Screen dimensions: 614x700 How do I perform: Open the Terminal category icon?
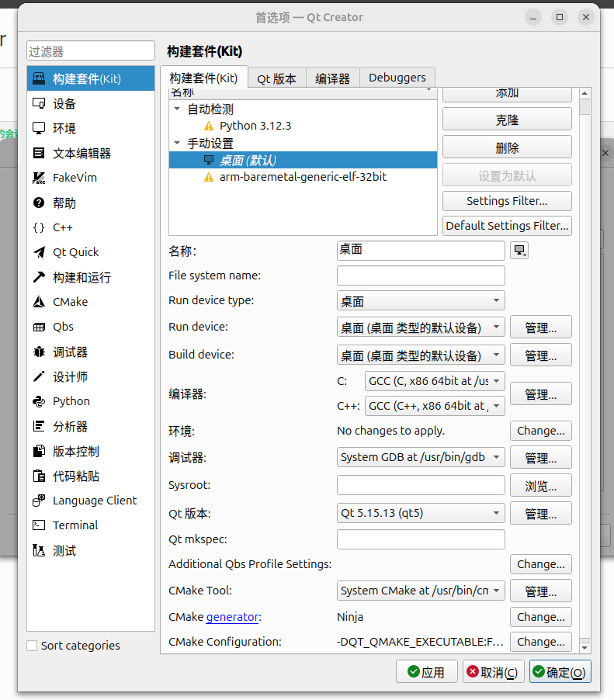pyautogui.click(x=39, y=525)
